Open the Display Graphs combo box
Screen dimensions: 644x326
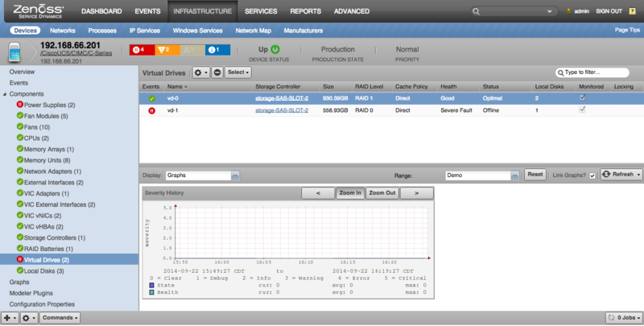(203, 175)
